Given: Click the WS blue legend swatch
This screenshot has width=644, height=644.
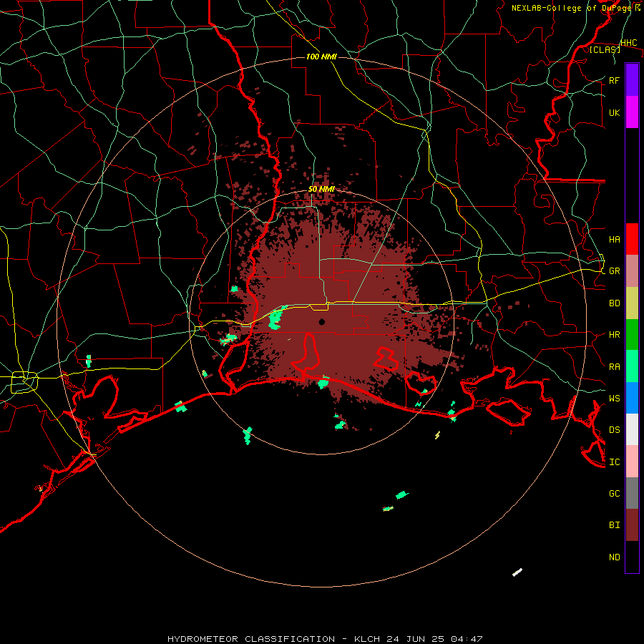Looking at the screenshot, I should (632, 398).
